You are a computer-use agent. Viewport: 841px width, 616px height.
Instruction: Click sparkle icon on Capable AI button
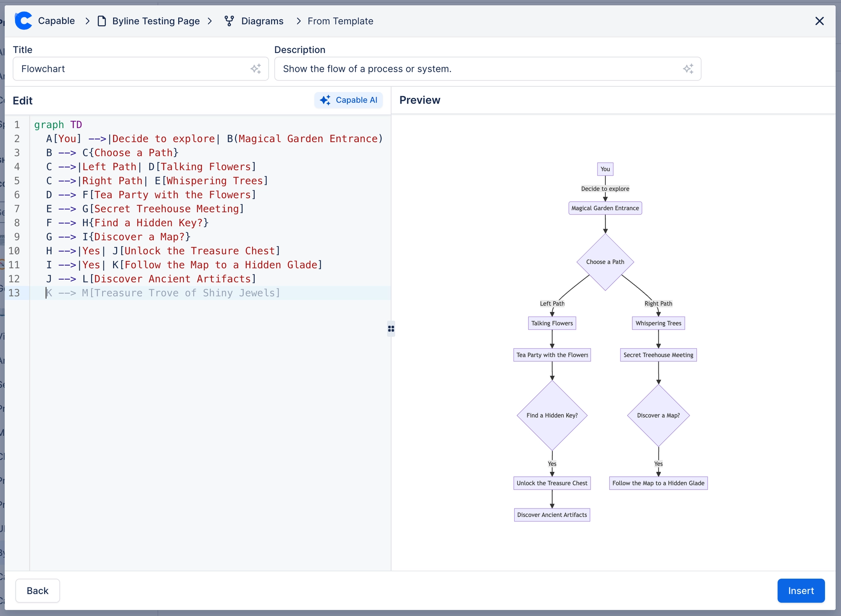(x=325, y=100)
